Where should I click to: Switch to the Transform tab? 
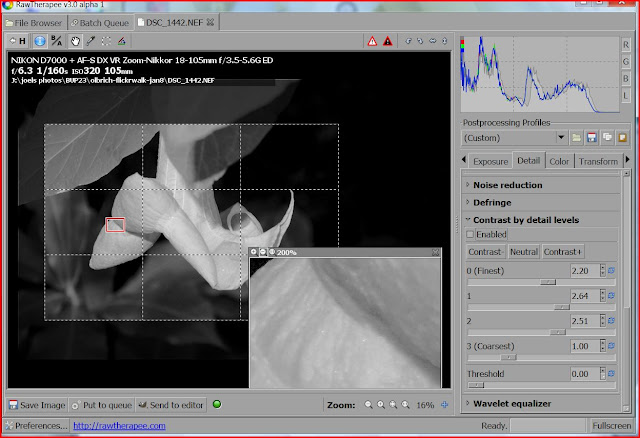click(598, 162)
